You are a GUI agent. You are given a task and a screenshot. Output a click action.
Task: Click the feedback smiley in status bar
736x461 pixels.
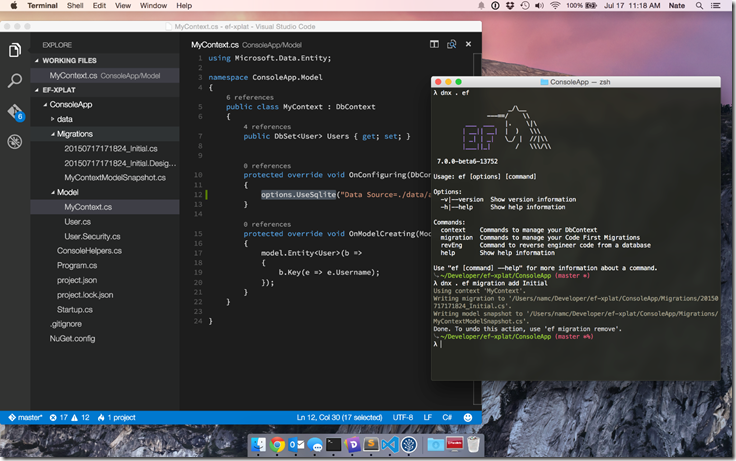tap(468, 417)
